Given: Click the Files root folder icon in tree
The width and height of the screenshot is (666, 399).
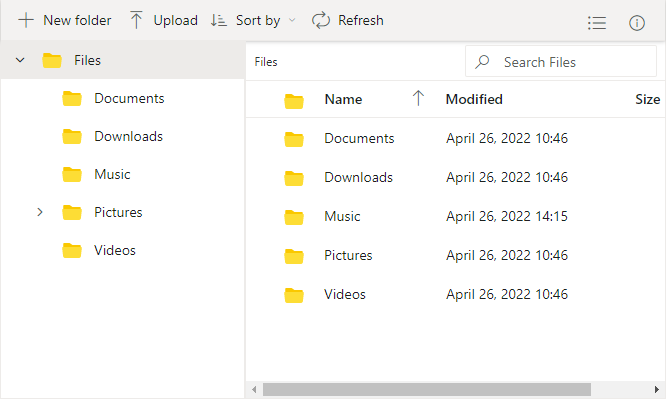Looking at the screenshot, I should coord(52,60).
